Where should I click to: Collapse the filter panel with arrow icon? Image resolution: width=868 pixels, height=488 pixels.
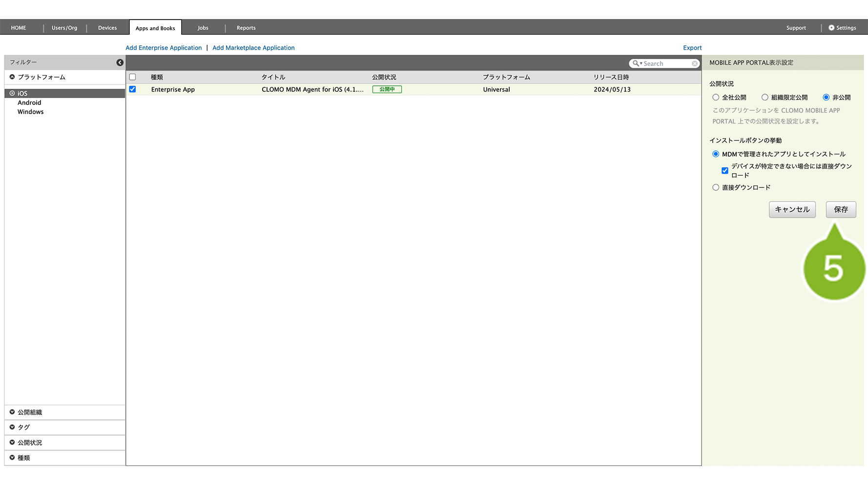click(x=120, y=62)
